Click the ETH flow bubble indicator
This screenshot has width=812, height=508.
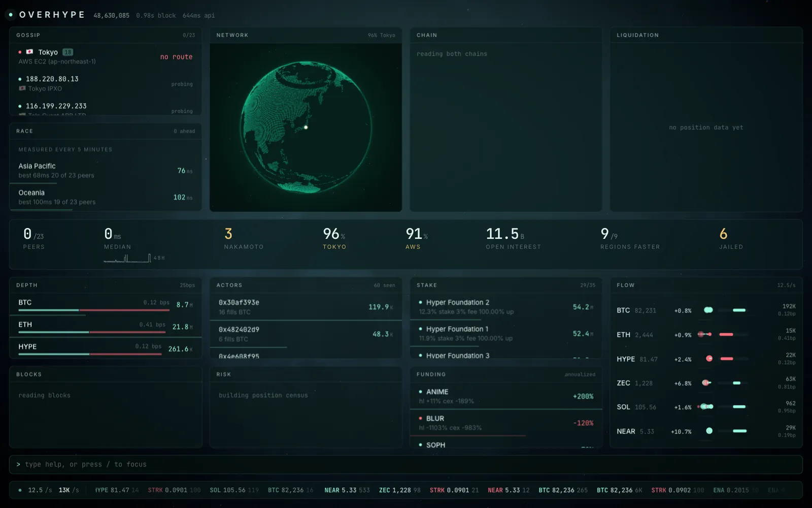click(x=705, y=334)
